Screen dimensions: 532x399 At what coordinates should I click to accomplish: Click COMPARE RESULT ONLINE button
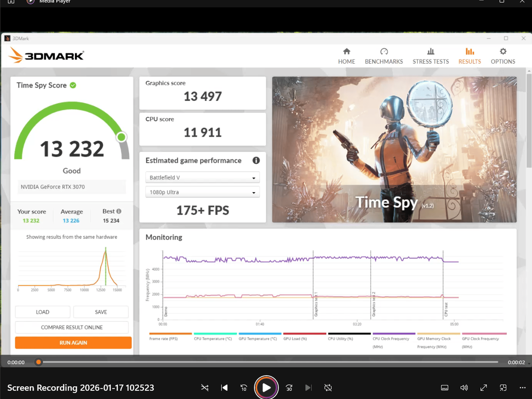72,327
